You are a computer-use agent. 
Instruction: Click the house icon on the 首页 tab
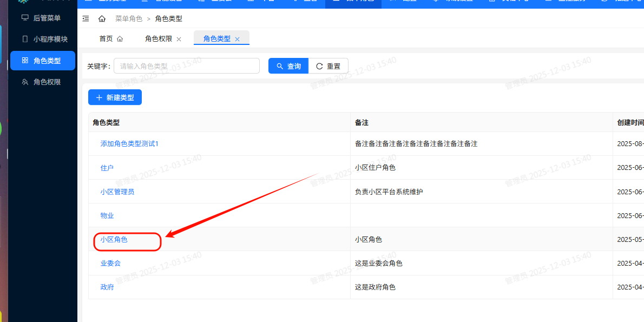point(120,38)
